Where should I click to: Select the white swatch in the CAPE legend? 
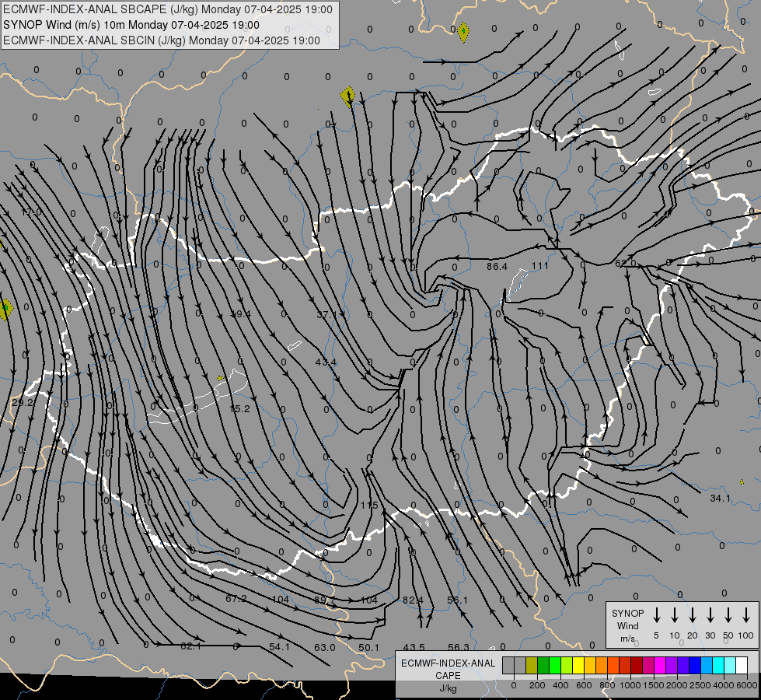click(741, 666)
